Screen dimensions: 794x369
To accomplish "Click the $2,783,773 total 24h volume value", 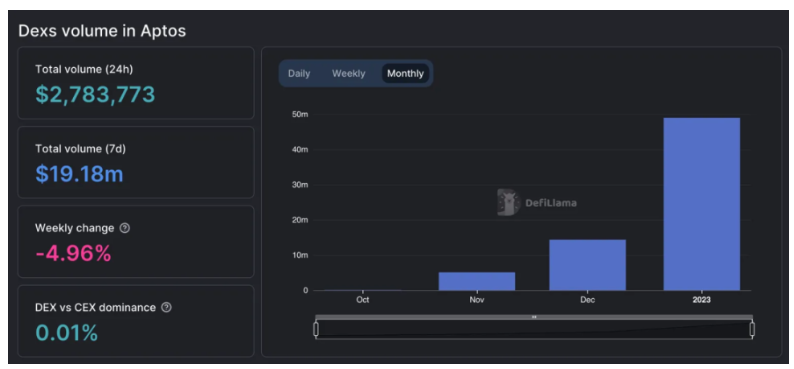I will click(95, 95).
